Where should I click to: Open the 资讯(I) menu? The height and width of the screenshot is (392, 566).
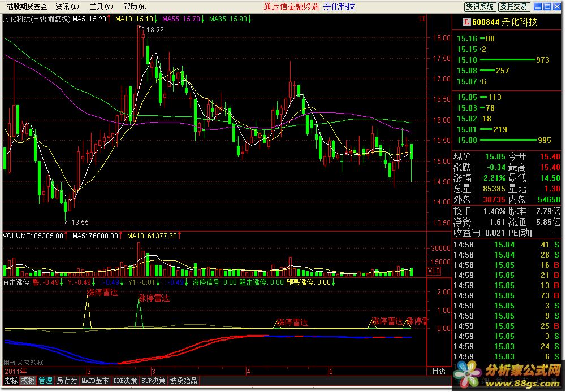point(67,6)
